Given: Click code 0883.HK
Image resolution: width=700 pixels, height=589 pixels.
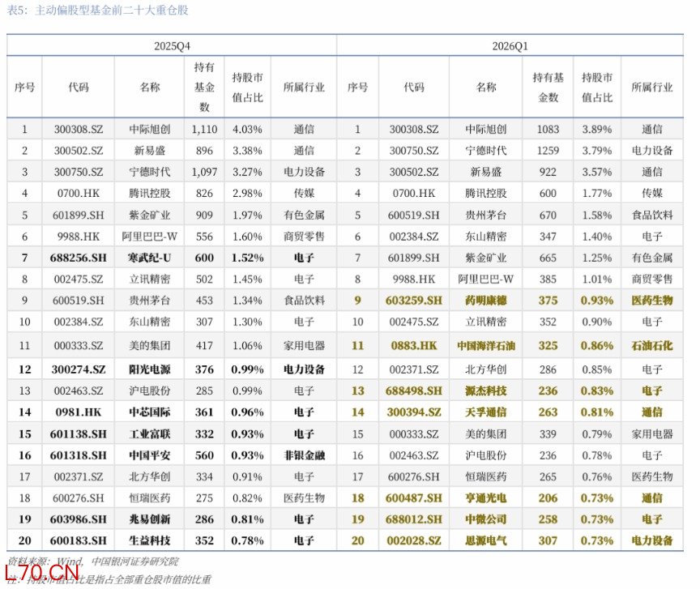Looking at the screenshot, I should coord(414,346).
